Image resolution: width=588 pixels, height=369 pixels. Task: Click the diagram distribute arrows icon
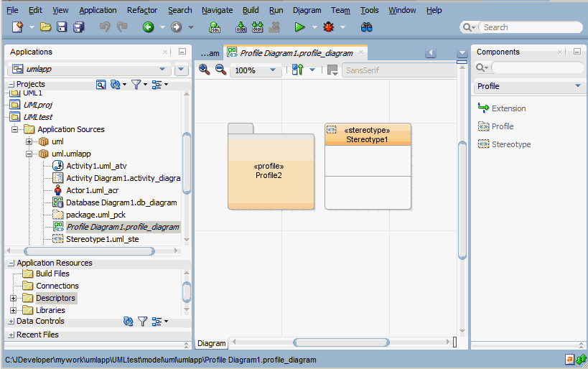pyautogui.click(x=298, y=70)
